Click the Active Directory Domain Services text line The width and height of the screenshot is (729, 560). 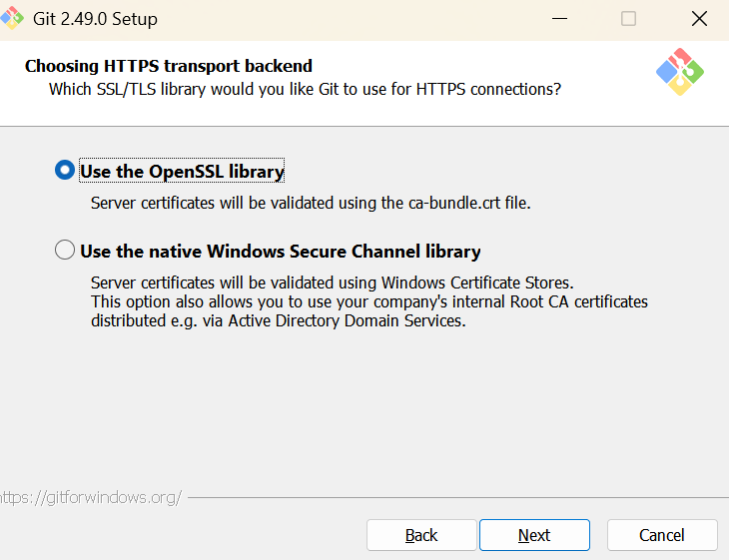click(x=279, y=320)
